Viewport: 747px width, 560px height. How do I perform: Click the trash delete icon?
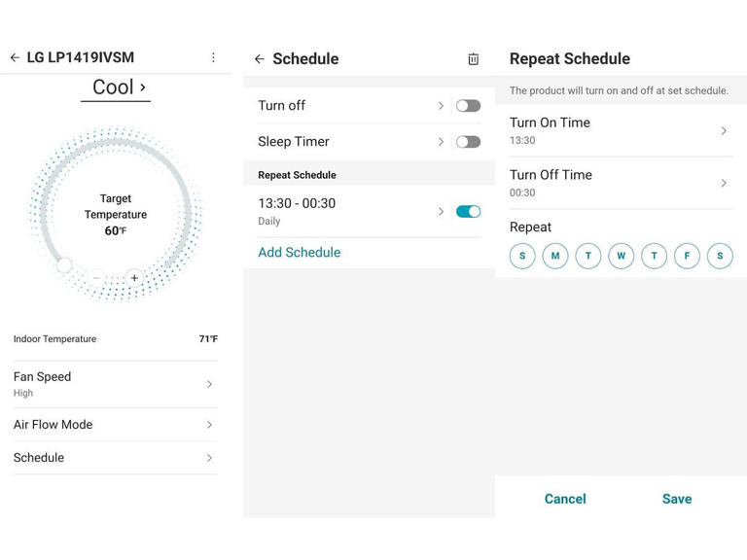(473, 59)
